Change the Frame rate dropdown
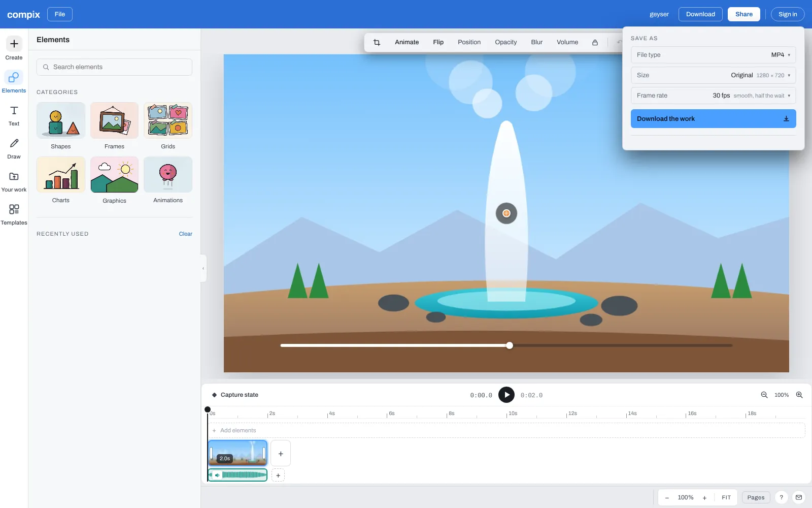This screenshot has height=508, width=812. pyautogui.click(x=713, y=96)
